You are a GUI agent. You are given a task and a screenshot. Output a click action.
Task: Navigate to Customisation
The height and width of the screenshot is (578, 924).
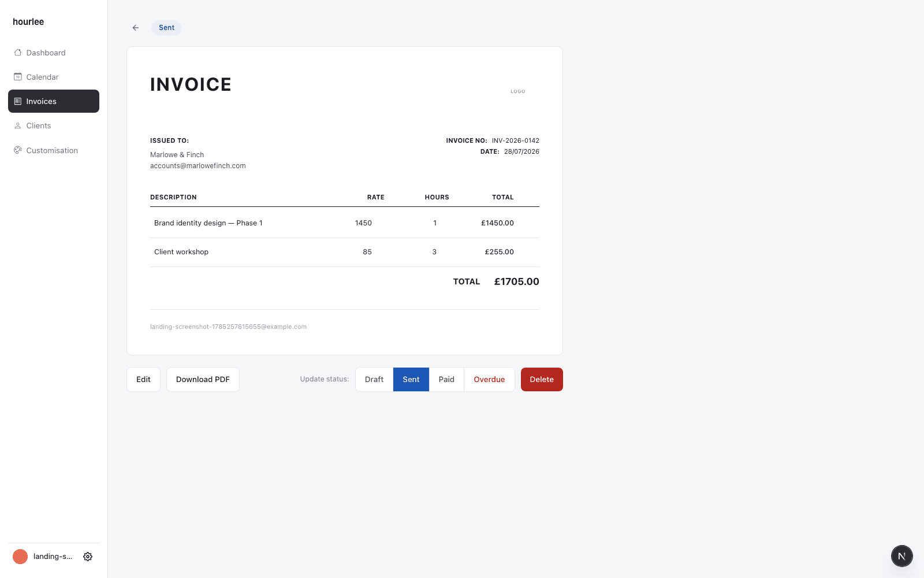(54, 150)
